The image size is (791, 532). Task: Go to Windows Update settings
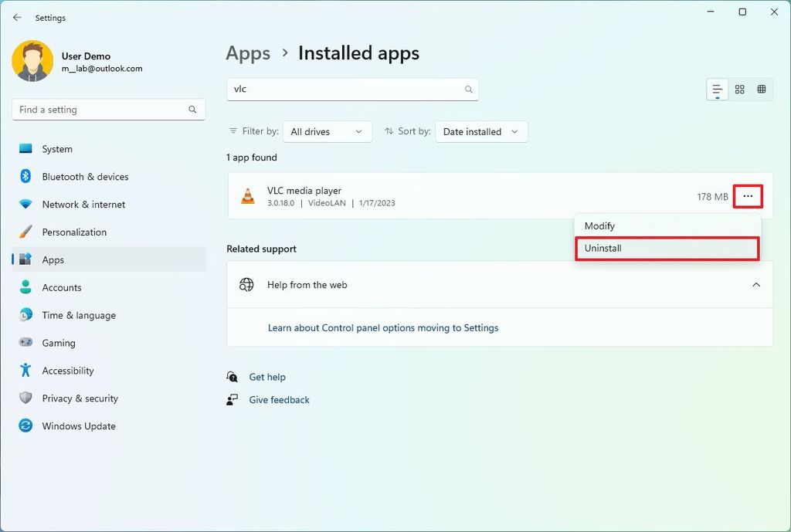coord(79,426)
